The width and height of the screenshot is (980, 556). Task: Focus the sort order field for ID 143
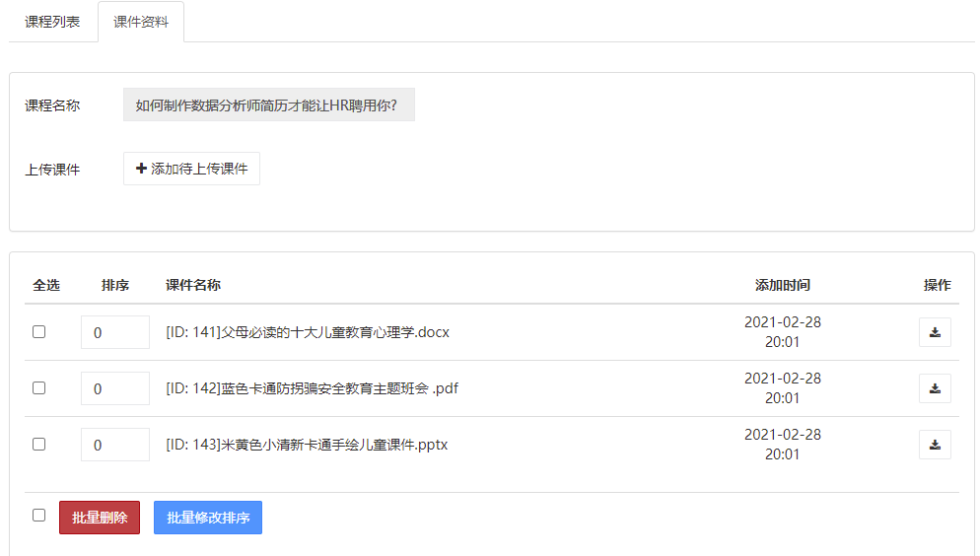click(x=115, y=445)
